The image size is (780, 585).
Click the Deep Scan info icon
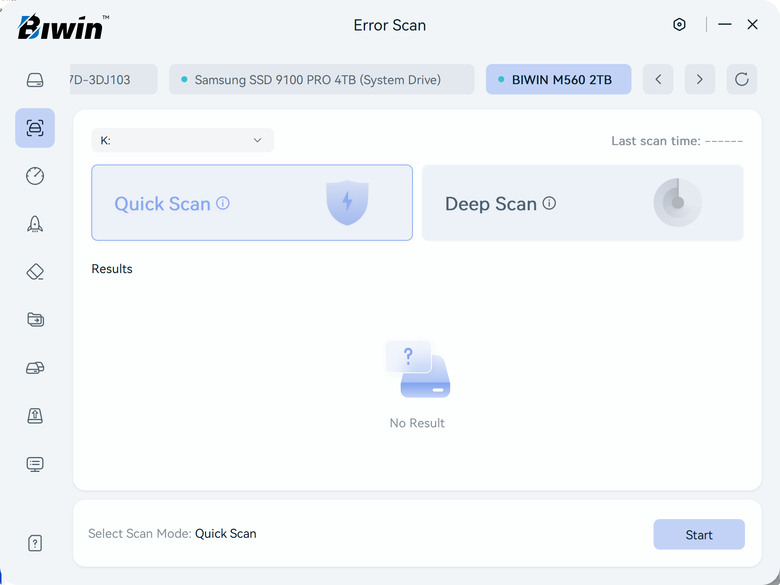coord(549,203)
